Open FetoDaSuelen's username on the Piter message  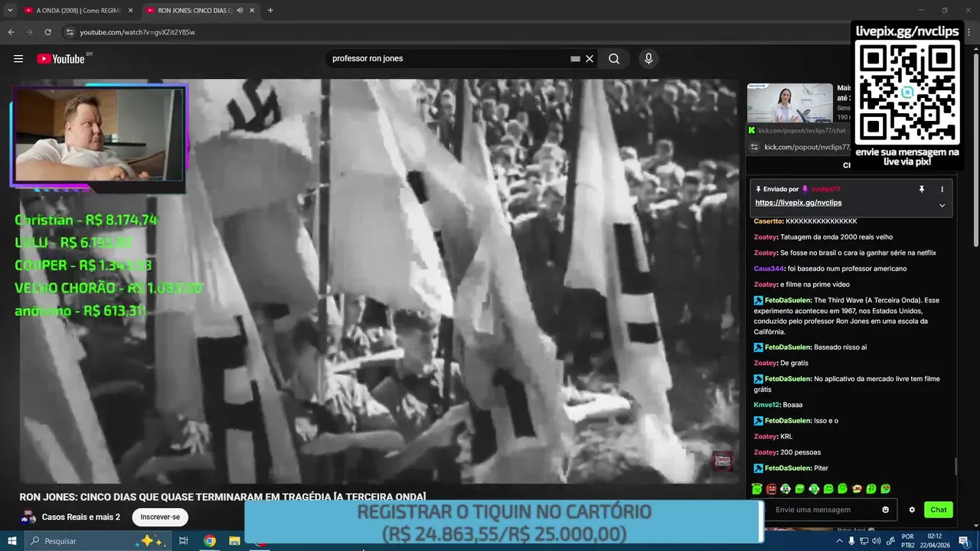coord(788,468)
